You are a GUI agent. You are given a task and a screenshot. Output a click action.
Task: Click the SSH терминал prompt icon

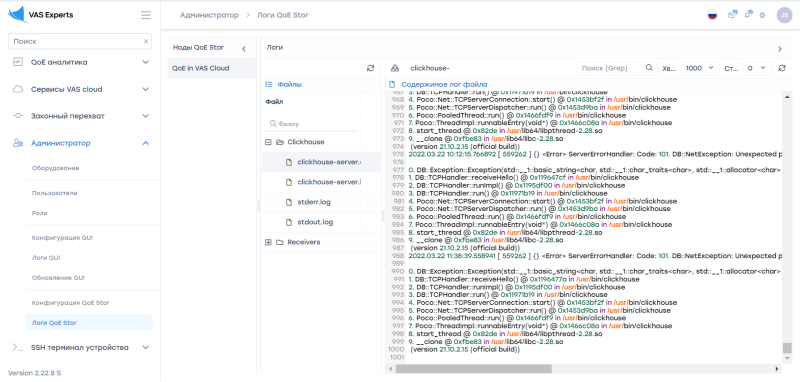(18, 348)
